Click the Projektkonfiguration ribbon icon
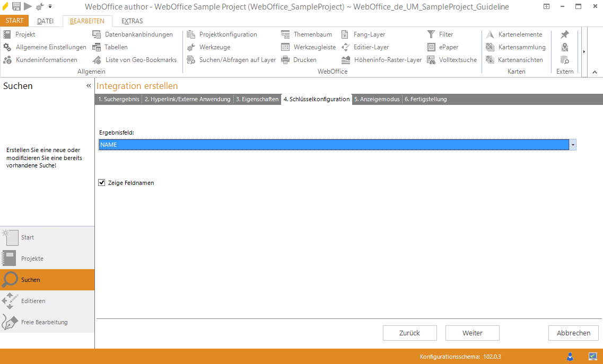Image resolution: width=603 pixels, height=364 pixels. (x=191, y=34)
